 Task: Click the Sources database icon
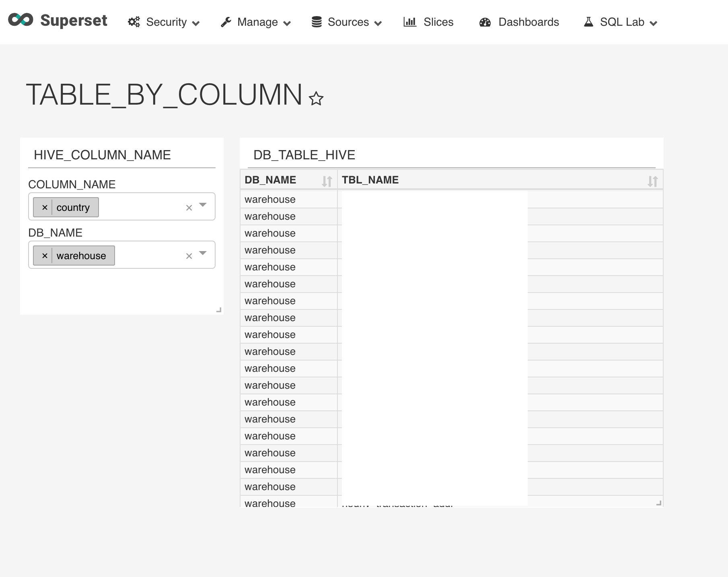tap(317, 22)
